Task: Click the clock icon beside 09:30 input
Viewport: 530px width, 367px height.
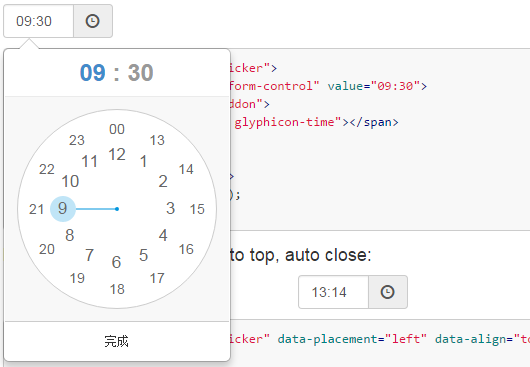Action: click(x=93, y=21)
